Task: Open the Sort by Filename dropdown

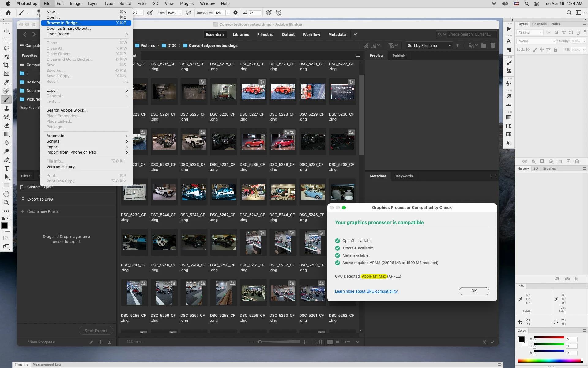Action: point(429,45)
